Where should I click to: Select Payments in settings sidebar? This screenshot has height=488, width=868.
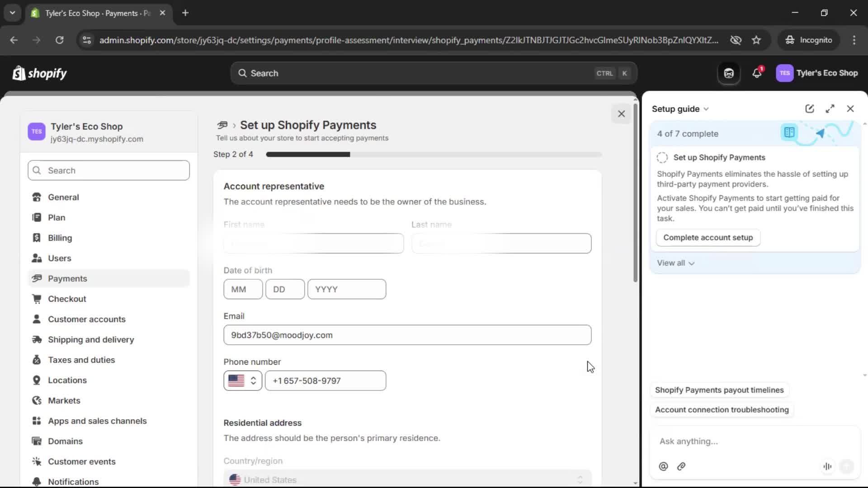(x=108, y=279)
